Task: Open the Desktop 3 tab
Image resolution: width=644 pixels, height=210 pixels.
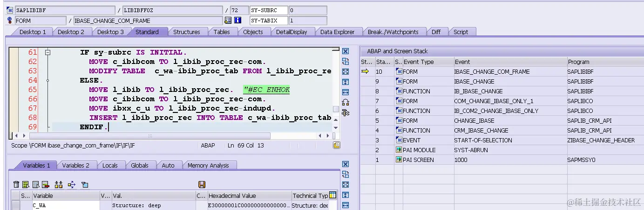Action: 110,32
